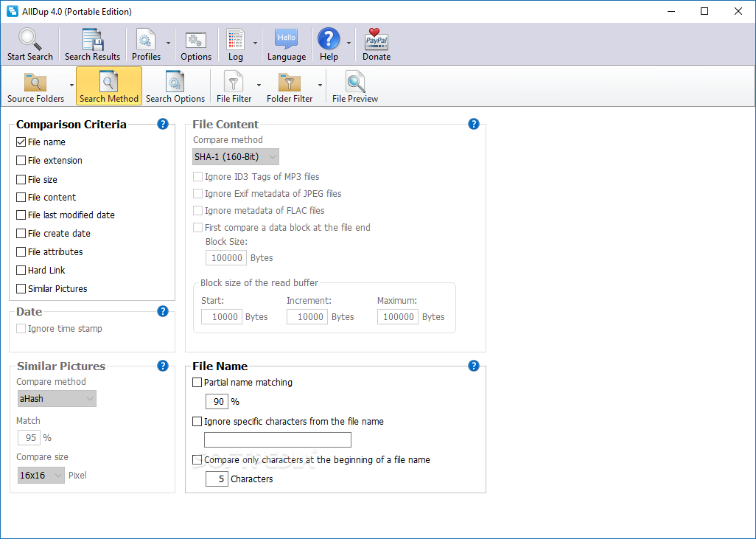Expand the Source Folders dropdown arrow
The height and width of the screenshot is (539, 756).
71,86
